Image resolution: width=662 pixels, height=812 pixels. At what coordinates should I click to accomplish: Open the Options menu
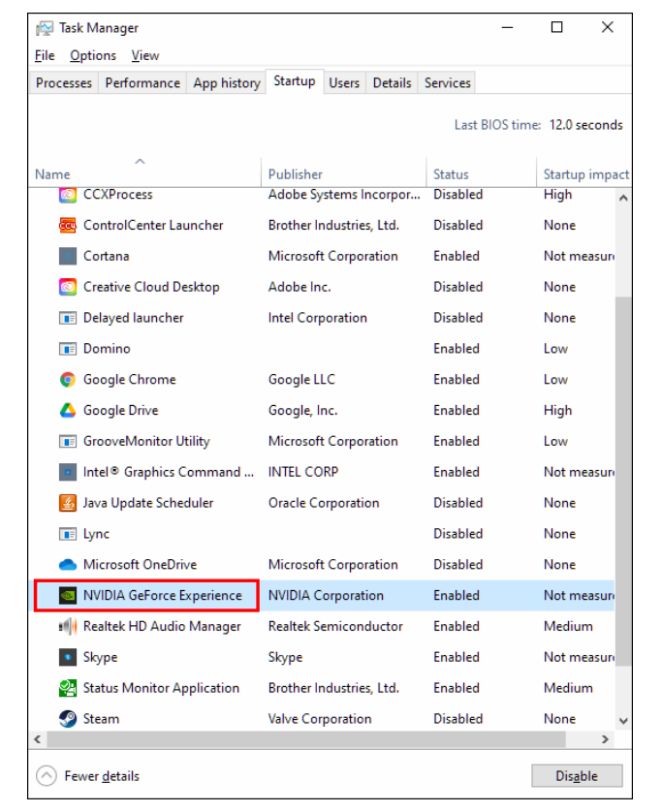[x=93, y=56]
